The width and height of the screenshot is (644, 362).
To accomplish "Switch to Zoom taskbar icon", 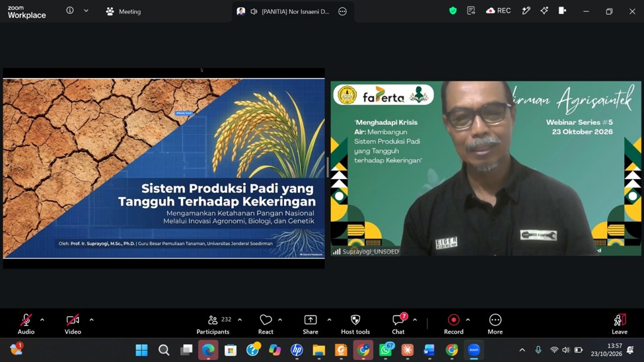I will click(x=474, y=350).
